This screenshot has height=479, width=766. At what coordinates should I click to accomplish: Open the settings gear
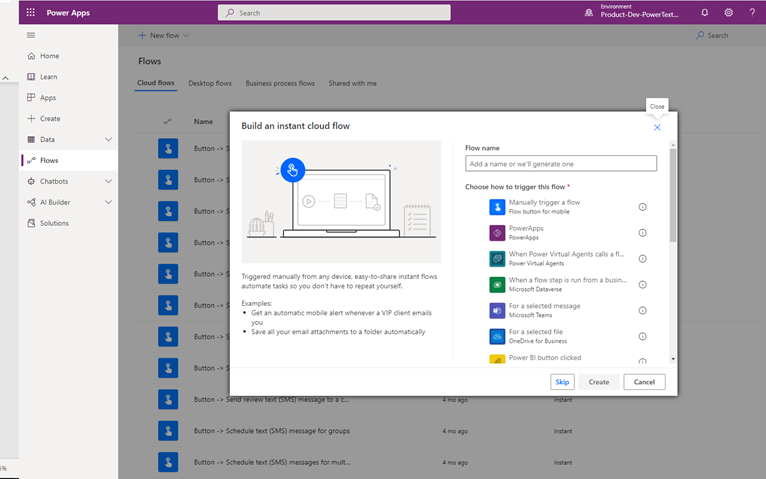[x=728, y=13]
